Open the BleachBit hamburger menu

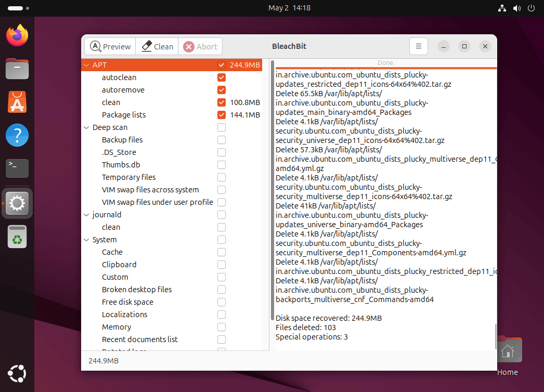tap(418, 46)
